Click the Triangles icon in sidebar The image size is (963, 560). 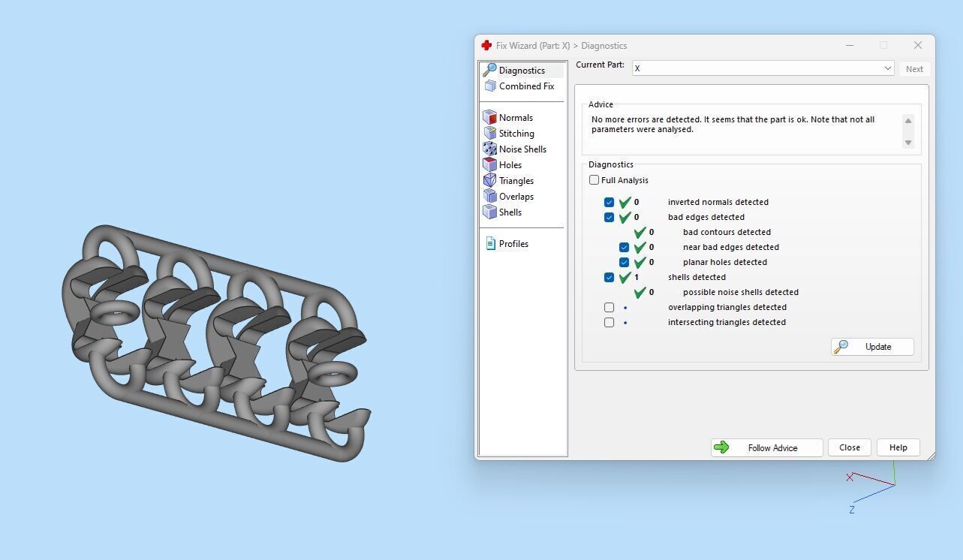(x=489, y=180)
